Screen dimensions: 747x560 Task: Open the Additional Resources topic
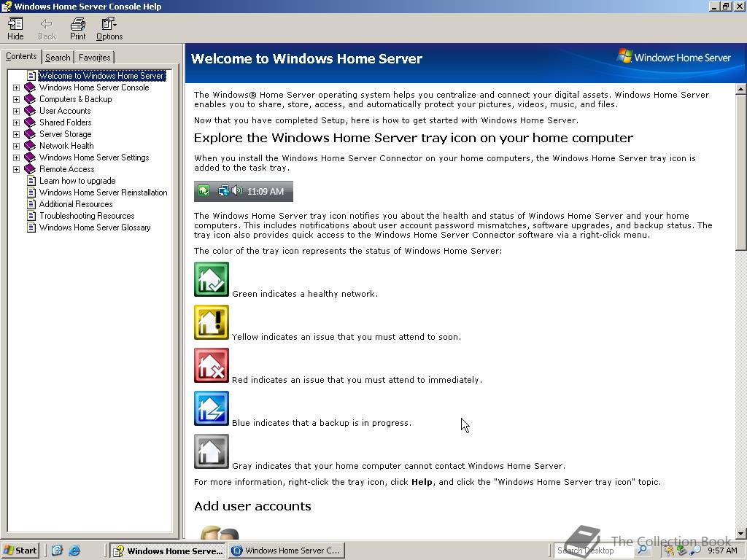[x=76, y=204]
